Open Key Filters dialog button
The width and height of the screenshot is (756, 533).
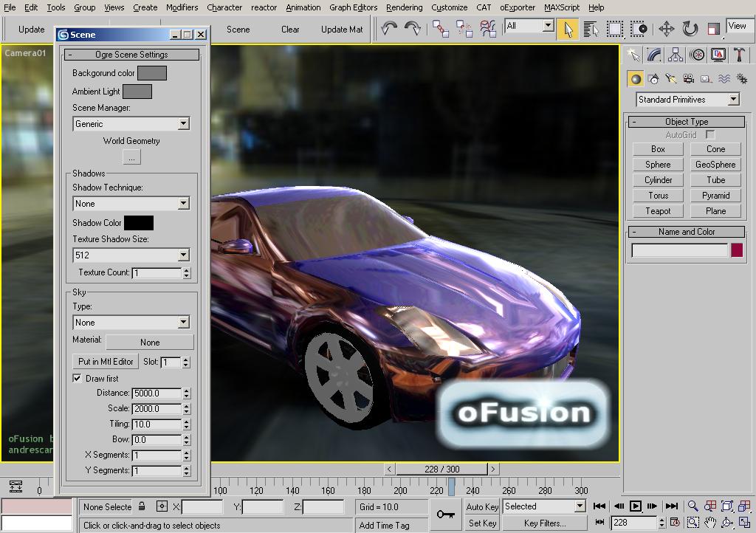(545, 523)
